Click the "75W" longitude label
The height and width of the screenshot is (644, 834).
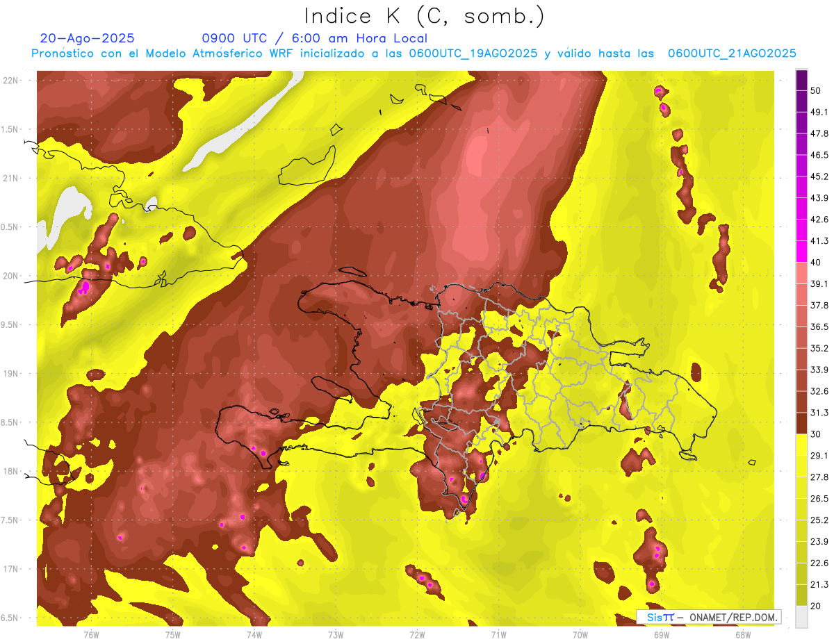point(173,634)
